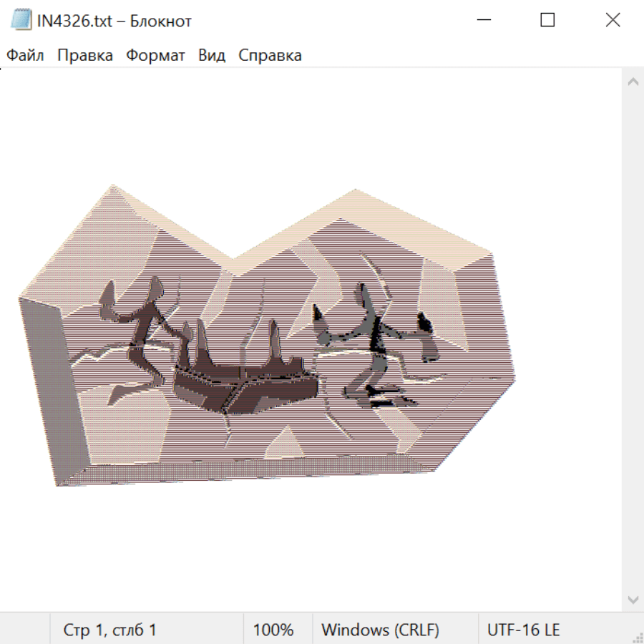This screenshot has width=644, height=644.
Task: Open the Формат menu
Action: point(155,56)
